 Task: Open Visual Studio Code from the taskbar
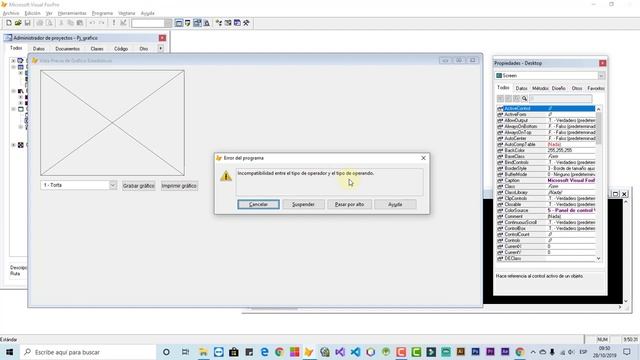(x=355, y=352)
